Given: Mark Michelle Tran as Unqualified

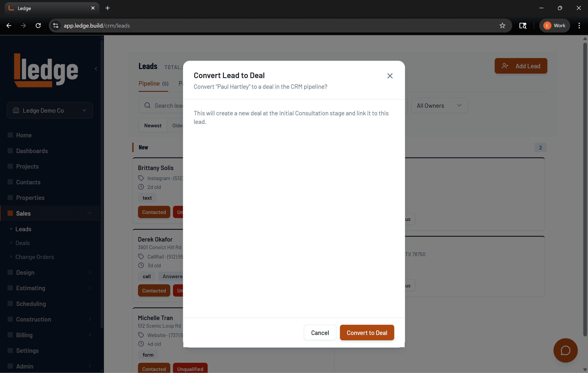Looking at the screenshot, I should coord(190,368).
